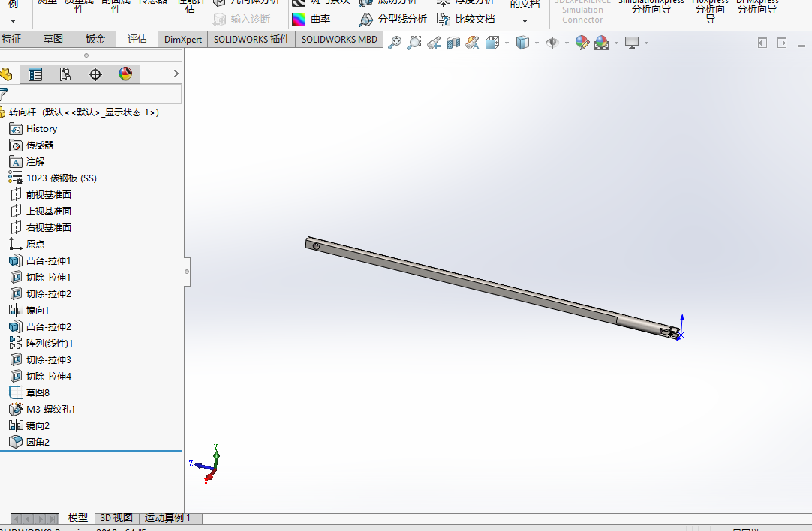
Task: Expand the Display Style dropdown arrow
Action: tap(537, 43)
